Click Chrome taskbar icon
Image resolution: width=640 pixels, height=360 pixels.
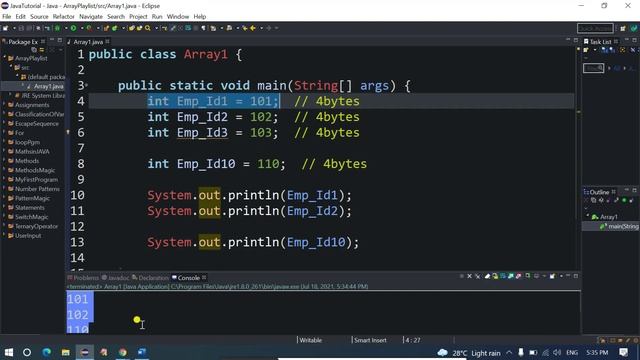click(123, 352)
